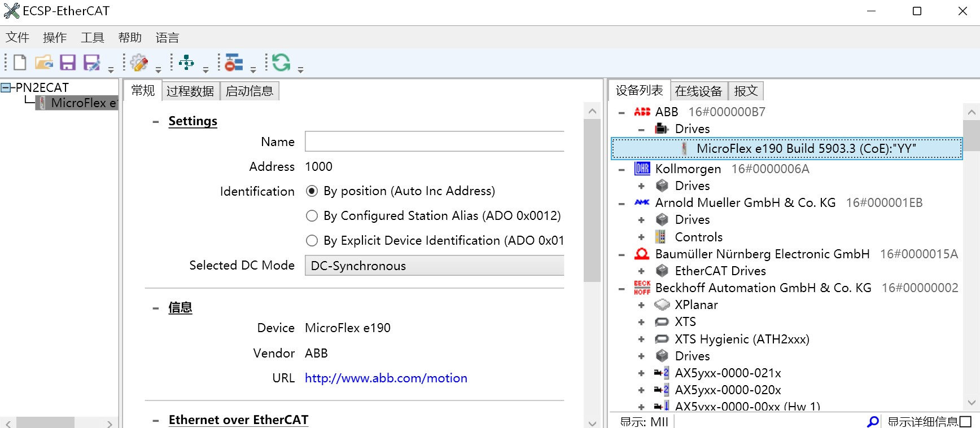
Task: Click the XTS group icon
Action: [662, 322]
